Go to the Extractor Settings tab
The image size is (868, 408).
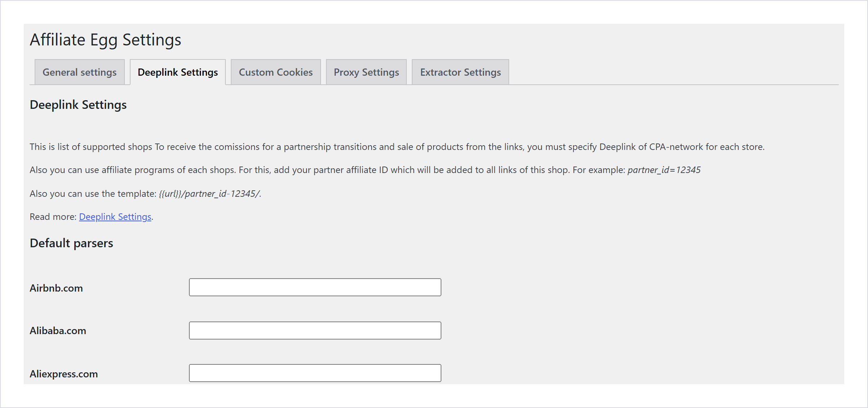click(461, 72)
